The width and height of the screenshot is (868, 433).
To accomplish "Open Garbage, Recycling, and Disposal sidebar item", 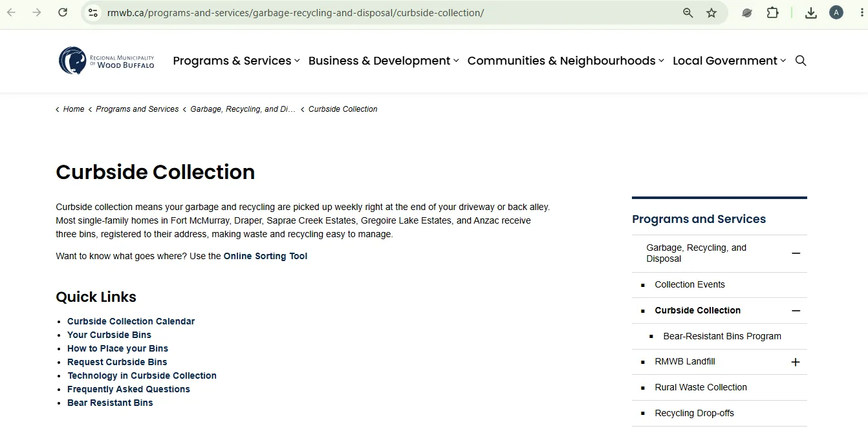I will 696,253.
